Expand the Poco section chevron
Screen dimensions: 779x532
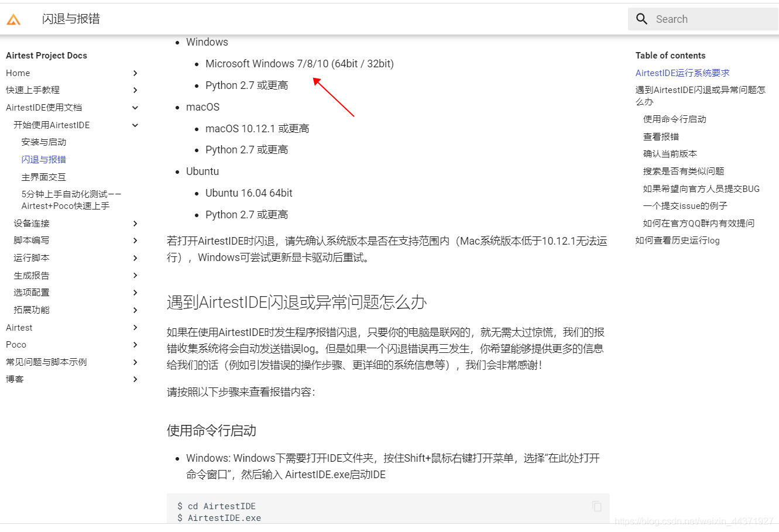tap(135, 345)
